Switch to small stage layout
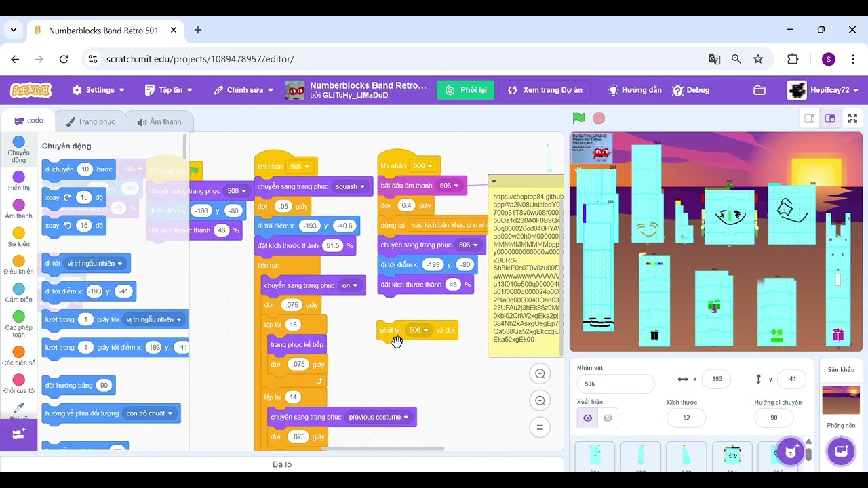This screenshot has height=488, width=868. [810, 118]
